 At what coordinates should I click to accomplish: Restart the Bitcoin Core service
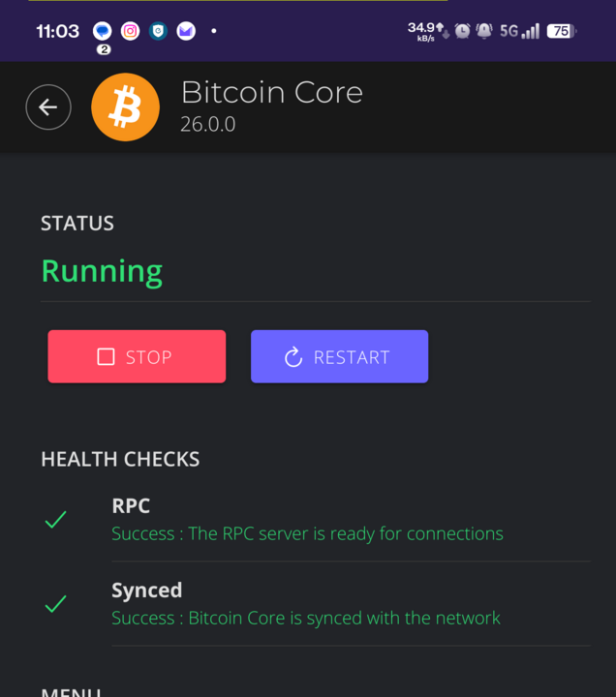tap(339, 356)
